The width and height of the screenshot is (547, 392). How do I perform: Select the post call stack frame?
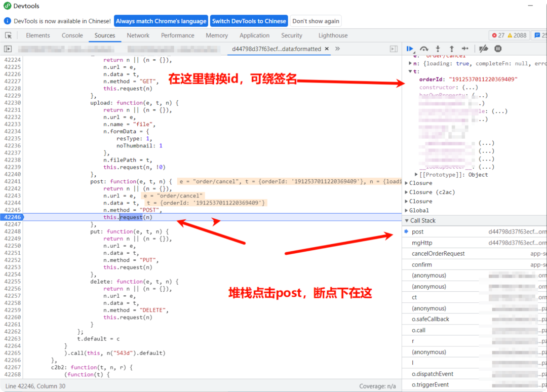pyautogui.click(x=475, y=231)
